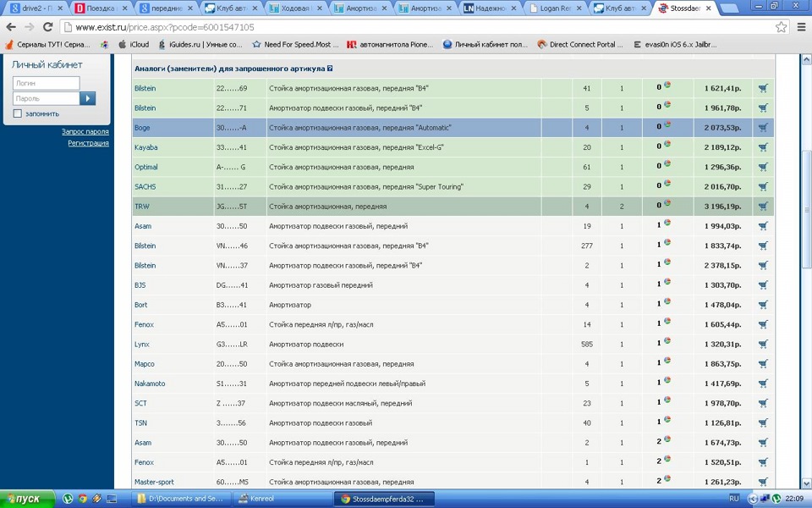Switch to the Поездка tab
The width and height of the screenshot is (812, 508).
[101, 8]
